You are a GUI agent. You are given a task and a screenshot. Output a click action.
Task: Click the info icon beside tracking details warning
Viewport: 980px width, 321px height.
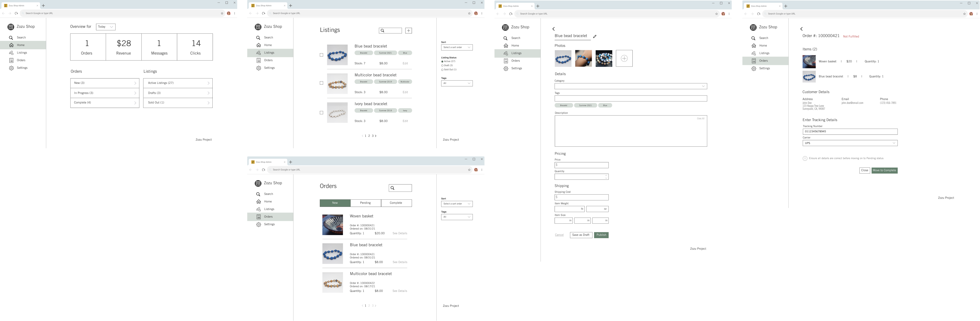coord(805,158)
